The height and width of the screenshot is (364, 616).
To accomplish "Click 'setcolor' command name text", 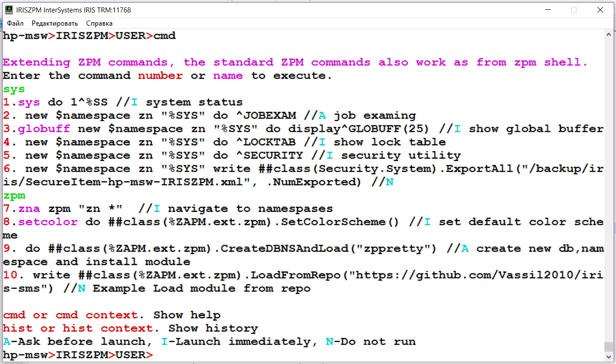I will pyautogui.click(x=48, y=222).
